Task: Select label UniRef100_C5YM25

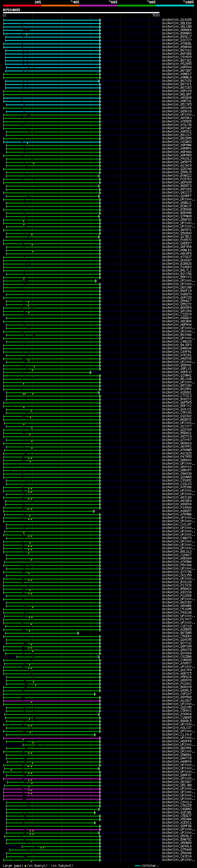Action: (177, 57)
